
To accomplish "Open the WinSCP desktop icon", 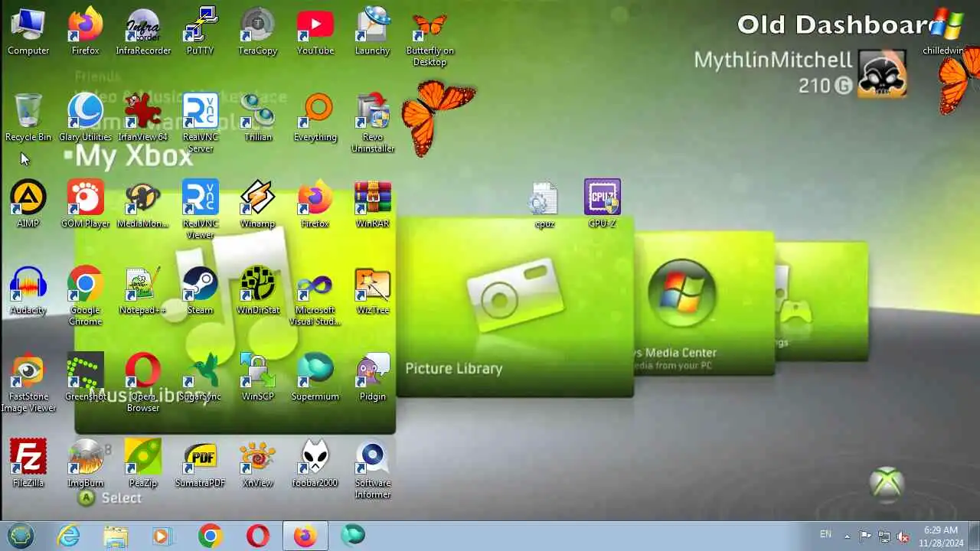I will pos(257,377).
